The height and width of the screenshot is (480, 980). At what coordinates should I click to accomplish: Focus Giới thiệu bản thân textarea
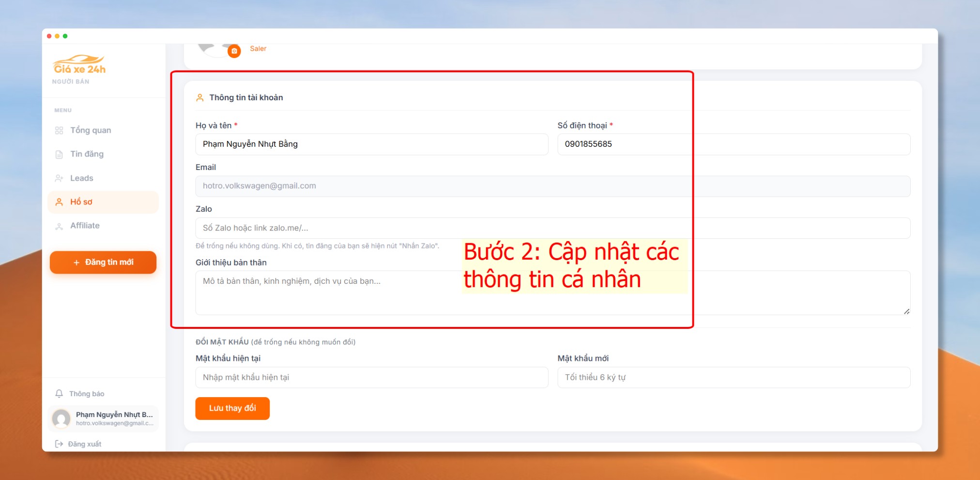click(553, 293)
